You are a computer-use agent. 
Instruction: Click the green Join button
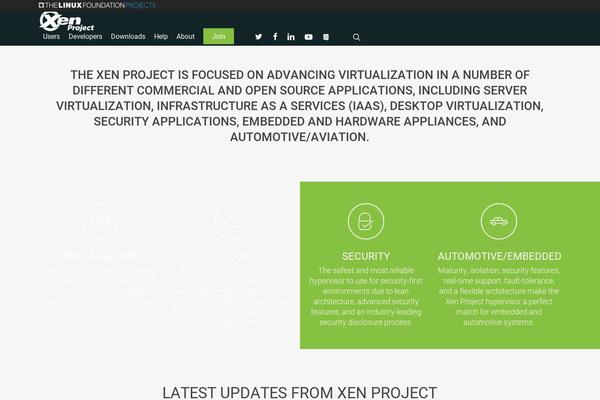(218, 36)
